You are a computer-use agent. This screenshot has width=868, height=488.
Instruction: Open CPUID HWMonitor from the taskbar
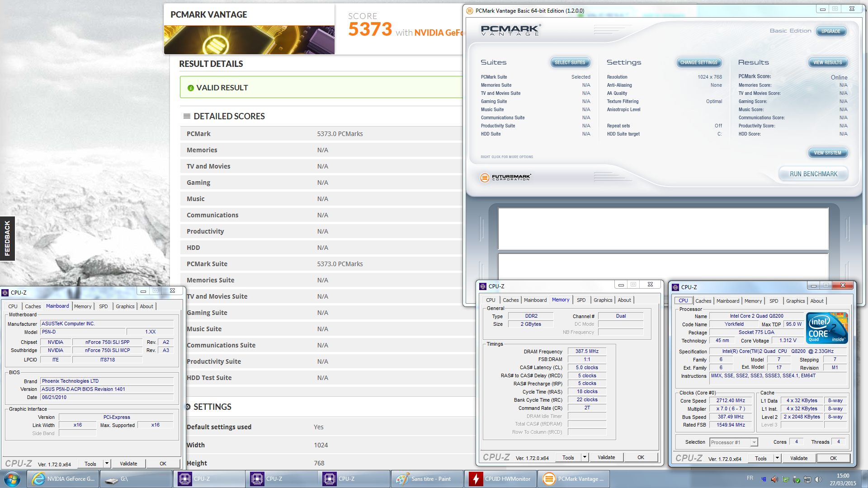(x=500, y=479)
